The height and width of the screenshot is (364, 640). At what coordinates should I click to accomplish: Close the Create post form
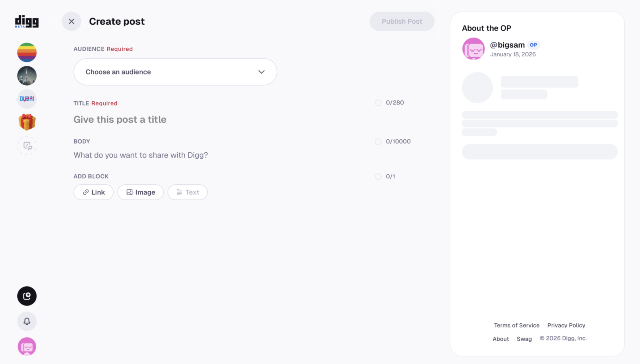pos(72,22)
